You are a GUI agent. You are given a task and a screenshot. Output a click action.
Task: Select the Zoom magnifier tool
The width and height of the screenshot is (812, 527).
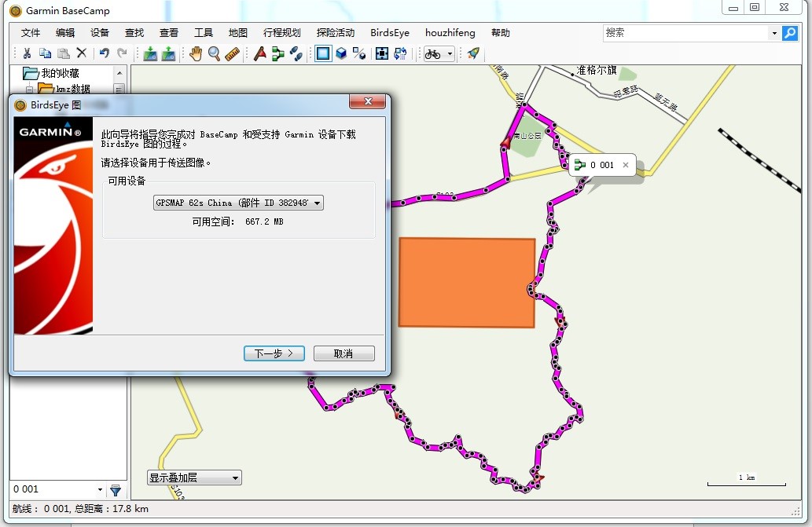pyautogui.click(x=214, y=53)
